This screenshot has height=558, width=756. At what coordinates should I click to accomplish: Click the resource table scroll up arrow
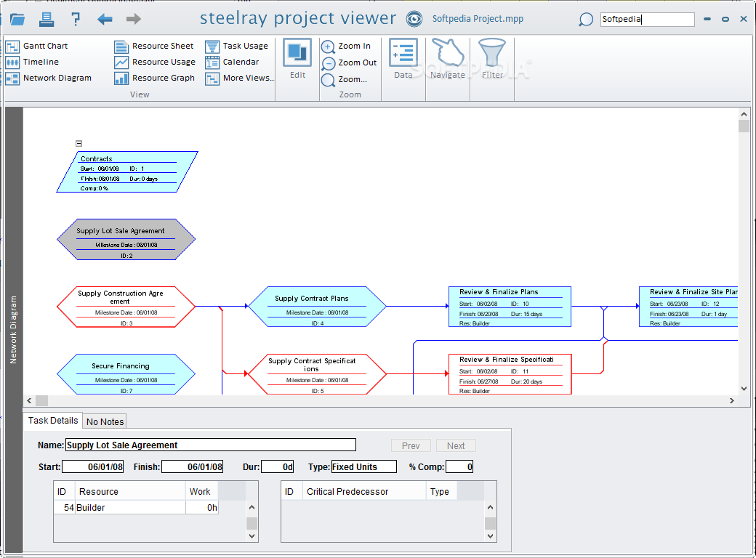252,507
